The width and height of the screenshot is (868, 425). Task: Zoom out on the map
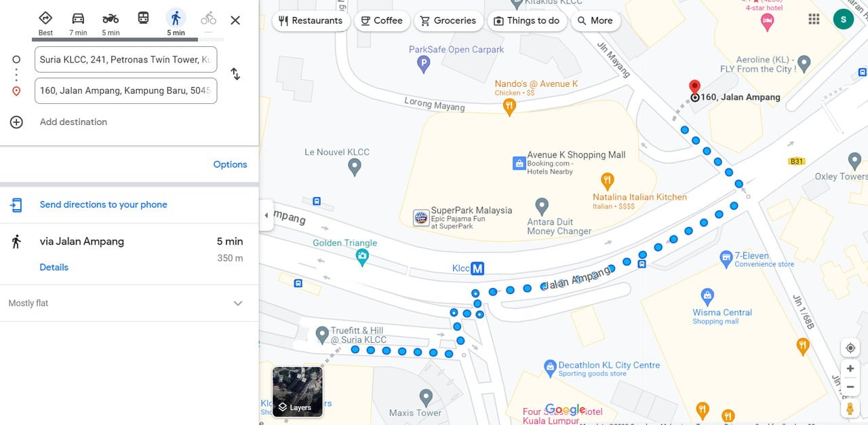tap(850, 387)
